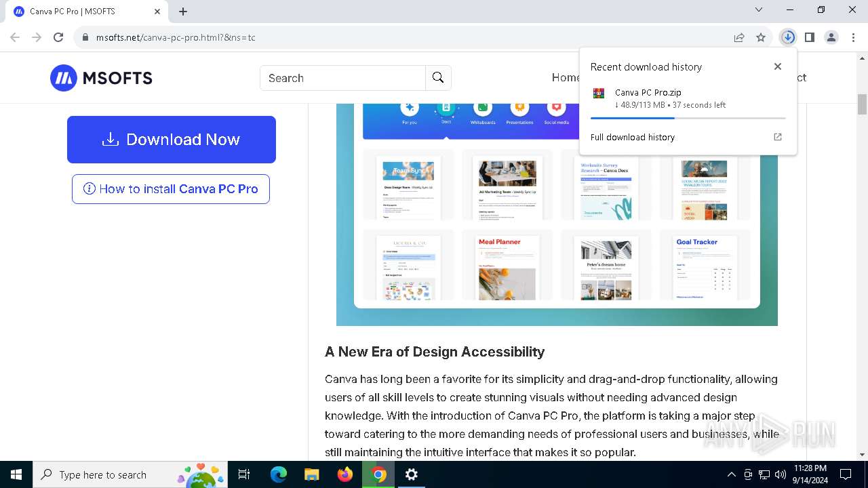Viewport: 868px width, 488px height.
Task: Go back to previous page
Action: pos(15,37)
